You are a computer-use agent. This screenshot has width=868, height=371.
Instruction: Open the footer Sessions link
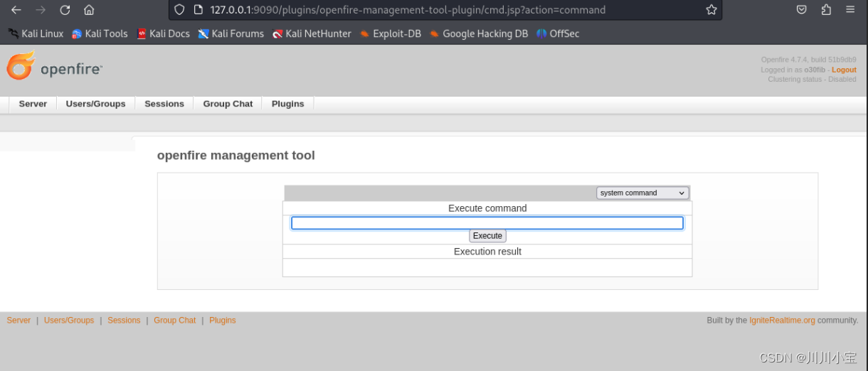(124, 321)
